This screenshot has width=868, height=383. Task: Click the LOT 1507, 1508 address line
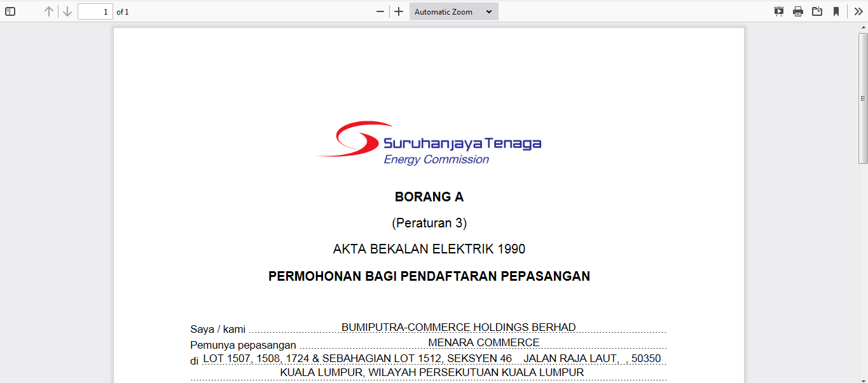pos(432,359)
